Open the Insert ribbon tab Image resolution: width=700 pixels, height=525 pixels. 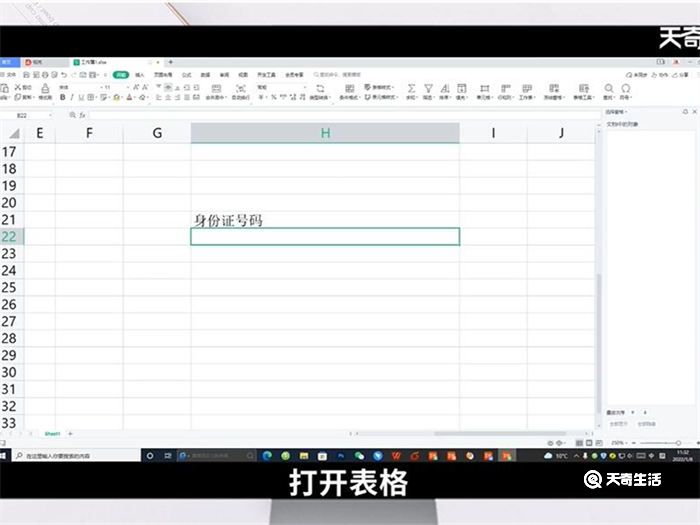click(140, 75)
